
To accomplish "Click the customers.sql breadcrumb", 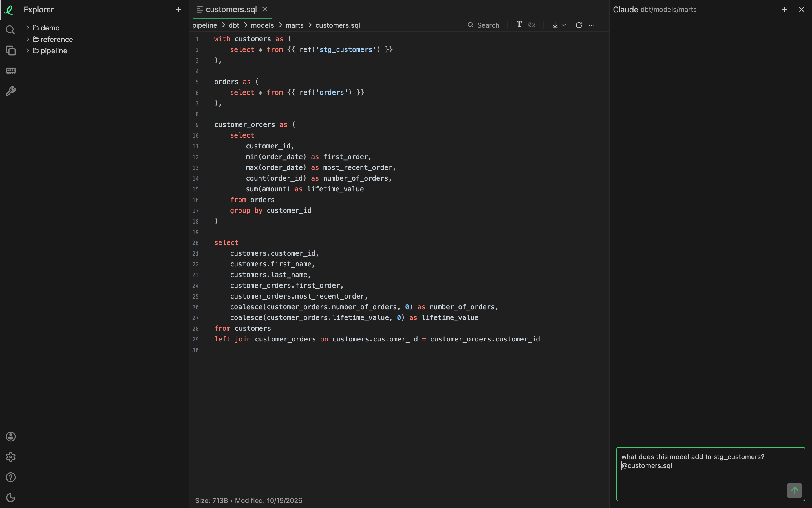I will tap(337, 25).
